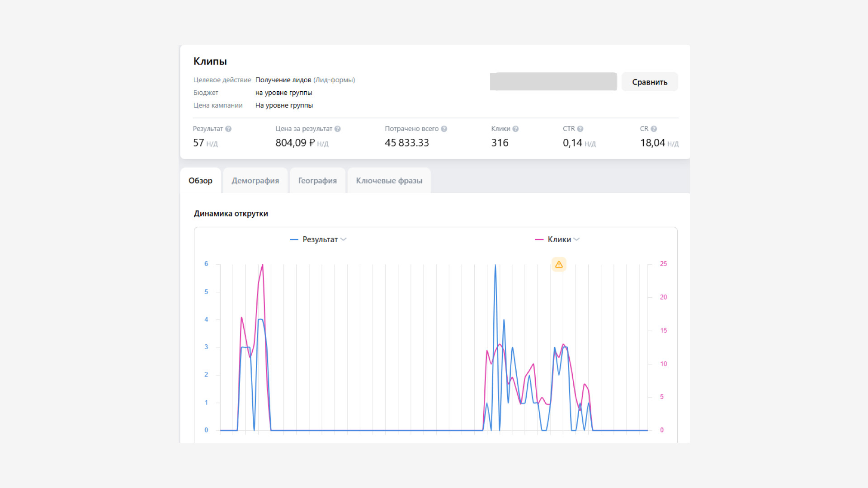Click help icon beside CR metric
Image resolution: width=868 pixels, height=488 pixels.
pos(654,129)
